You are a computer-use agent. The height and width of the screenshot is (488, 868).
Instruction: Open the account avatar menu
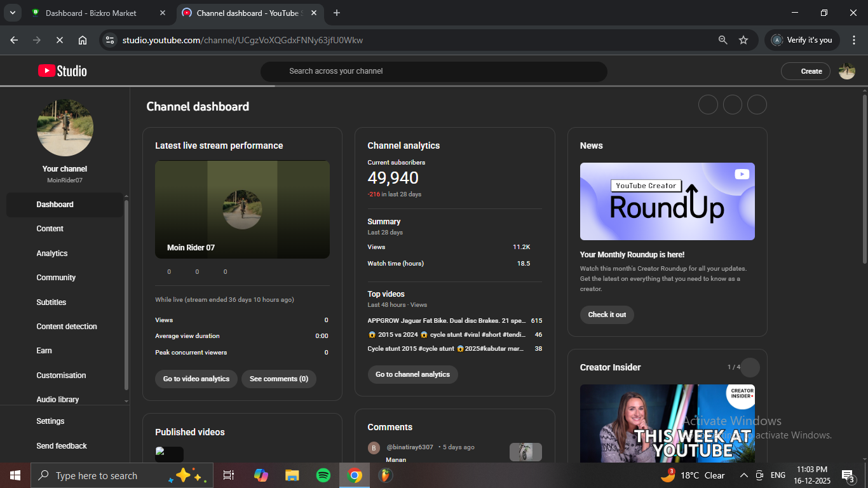pyautogui.click(x=846, y=71)
